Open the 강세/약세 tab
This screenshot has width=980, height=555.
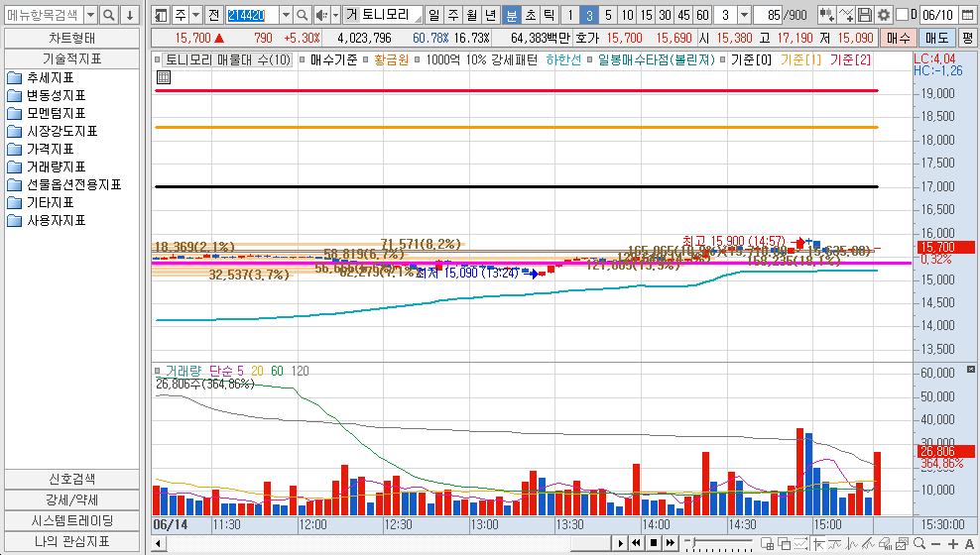click(71, 500)
